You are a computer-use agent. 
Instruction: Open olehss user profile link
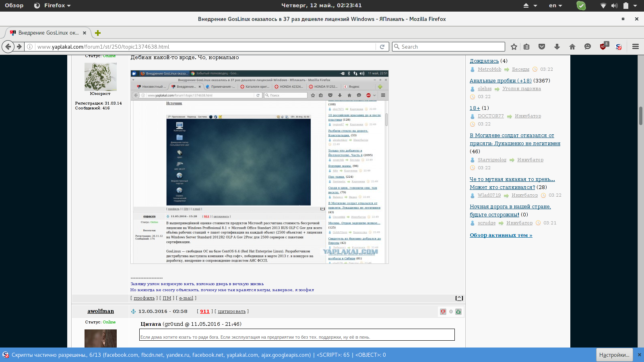coord(485,88)
